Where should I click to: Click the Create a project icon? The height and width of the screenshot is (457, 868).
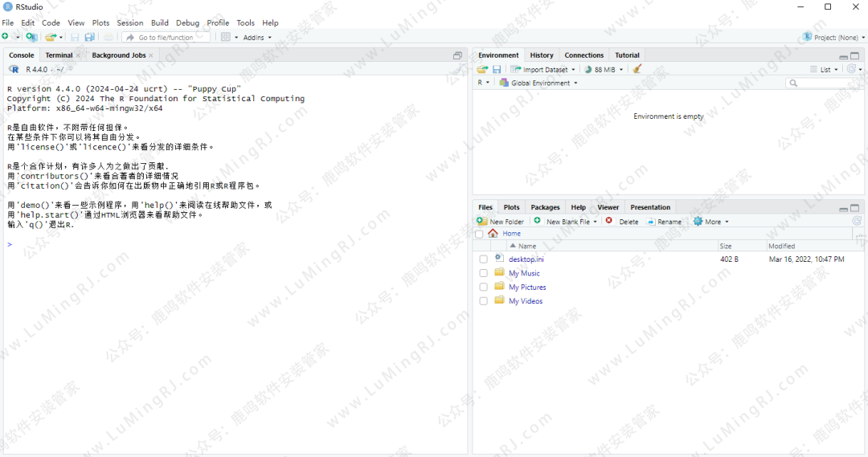click(x=31, y=37)
